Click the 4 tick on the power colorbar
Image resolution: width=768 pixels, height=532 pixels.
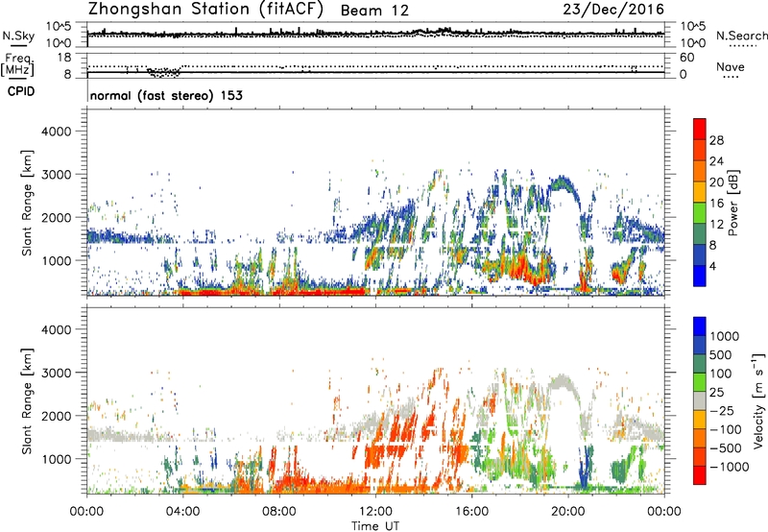pyautogui.click(x=712, y=266)
